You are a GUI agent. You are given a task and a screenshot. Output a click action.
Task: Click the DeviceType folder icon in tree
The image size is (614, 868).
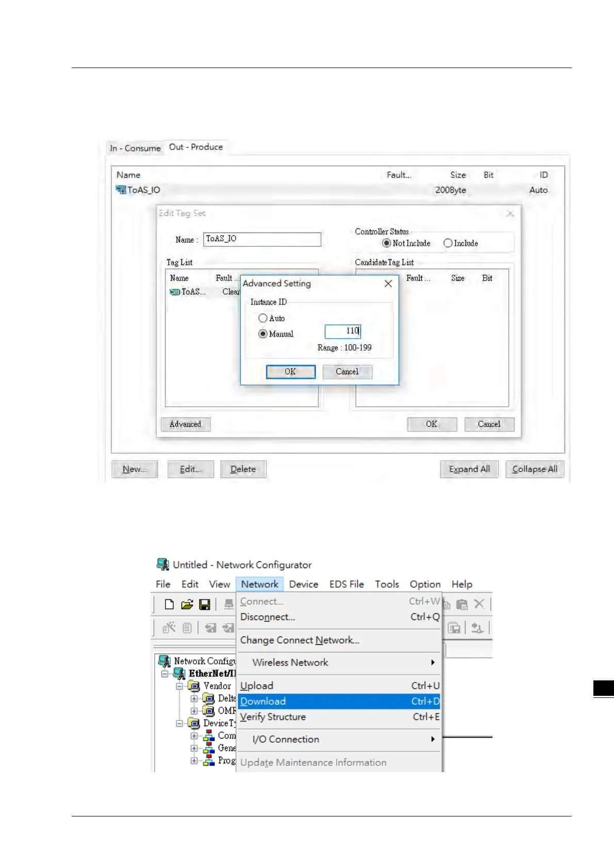(x=194, y=723)
